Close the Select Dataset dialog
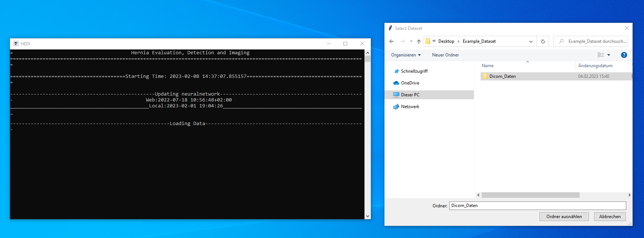The height and width of the screenshot is (238, 644). click(x=627, y=28)
